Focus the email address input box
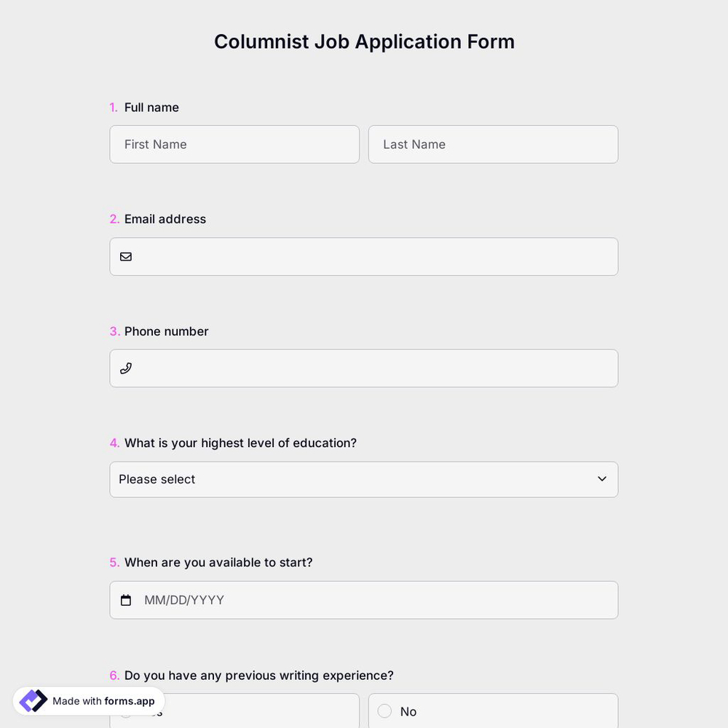728x728 pixels. pos(364,256)
